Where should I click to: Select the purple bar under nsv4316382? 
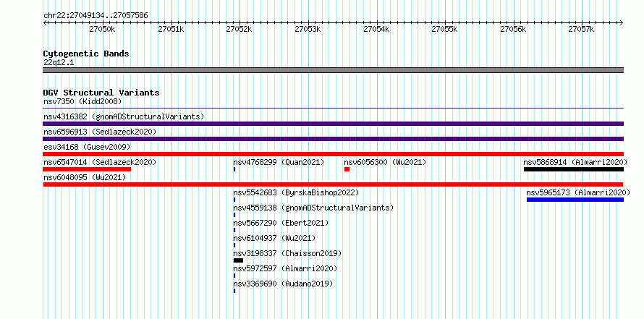(x=333, y=124)
